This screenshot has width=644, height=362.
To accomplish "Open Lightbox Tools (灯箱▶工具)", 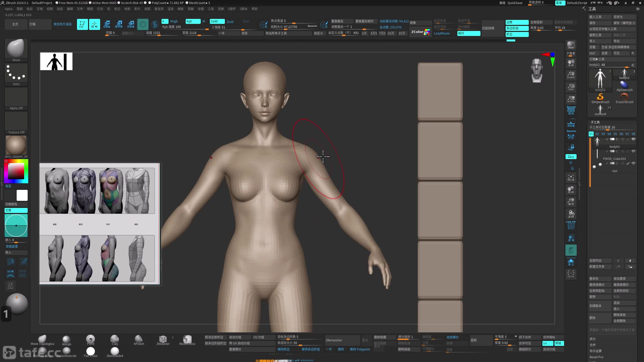I will pos(612,59).
